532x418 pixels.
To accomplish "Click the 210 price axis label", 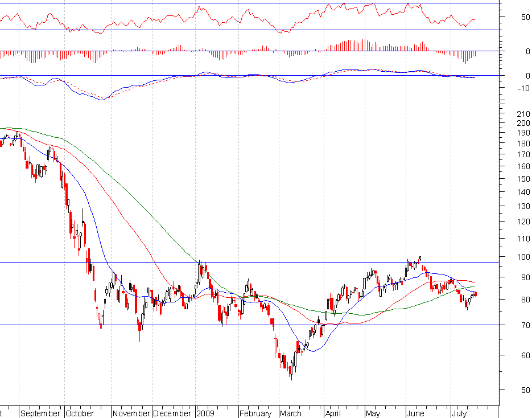I will coord(523,114).
